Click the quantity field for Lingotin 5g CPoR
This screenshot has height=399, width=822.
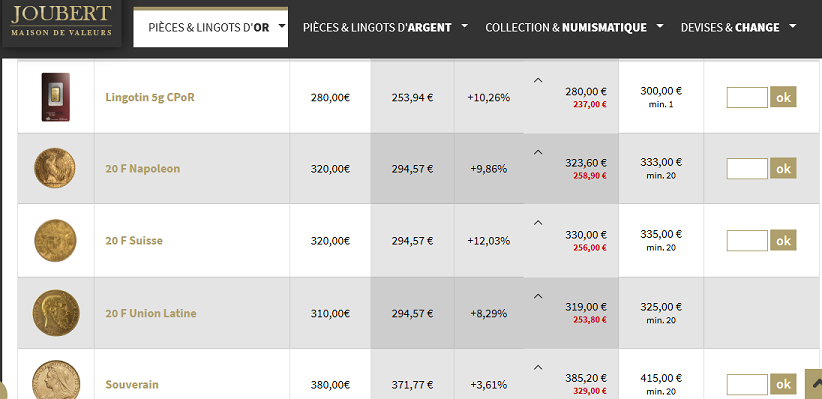coord(747,98)
